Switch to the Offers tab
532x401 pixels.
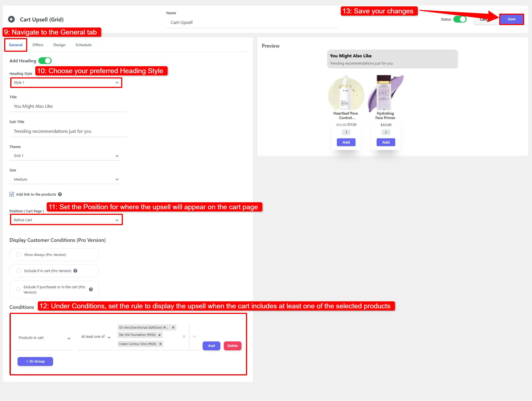click(x=38, y=45)
